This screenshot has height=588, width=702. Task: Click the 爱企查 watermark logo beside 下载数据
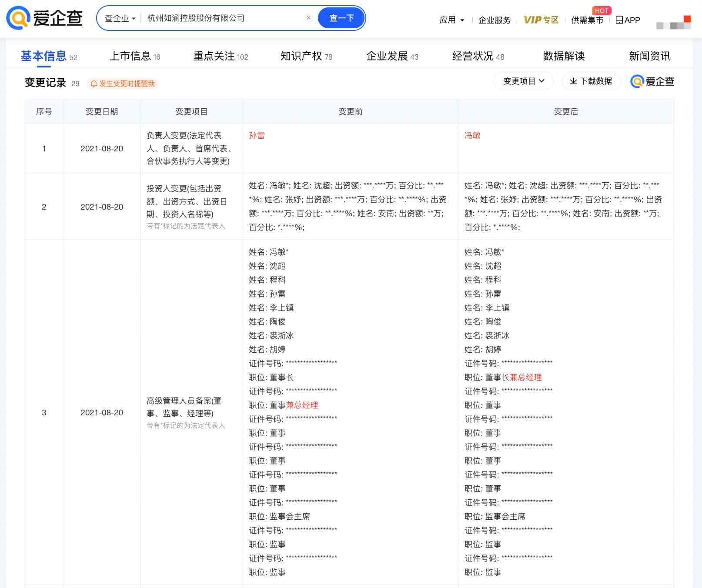652,81
